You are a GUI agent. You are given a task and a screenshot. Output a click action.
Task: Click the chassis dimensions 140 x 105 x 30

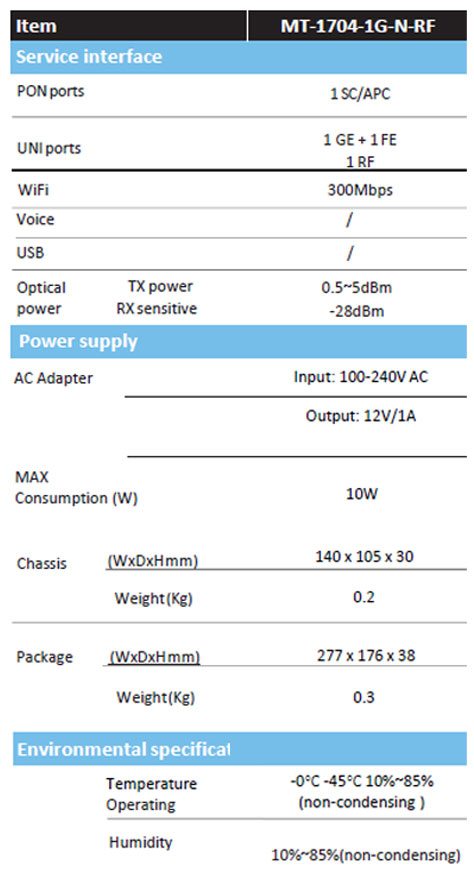[x=364, y=556]
